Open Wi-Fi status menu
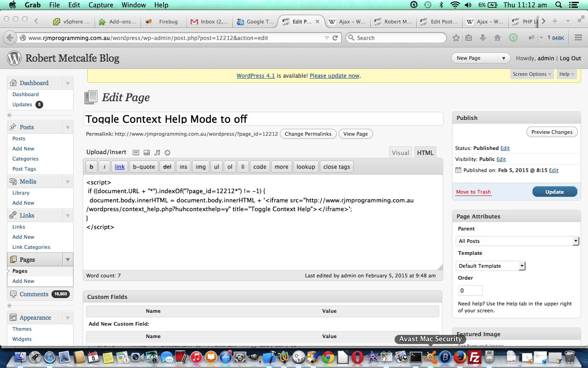The image size is (588, 368). (455, 5)
